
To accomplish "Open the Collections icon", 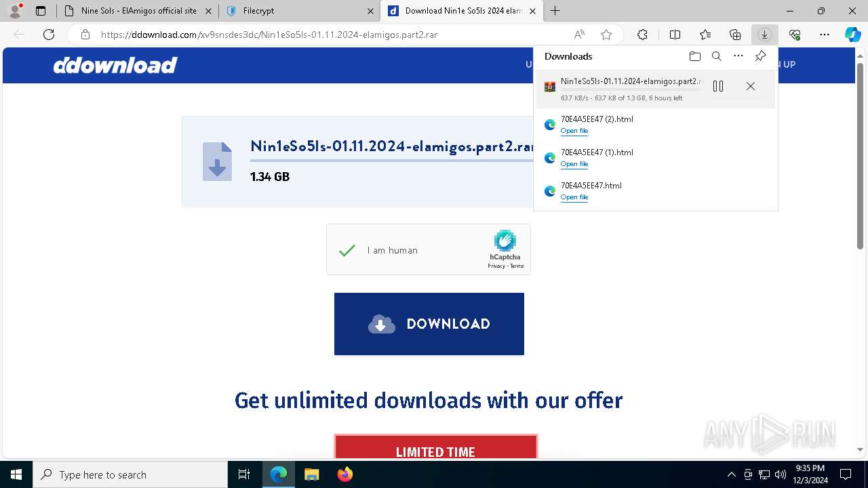I will [735, 35].
